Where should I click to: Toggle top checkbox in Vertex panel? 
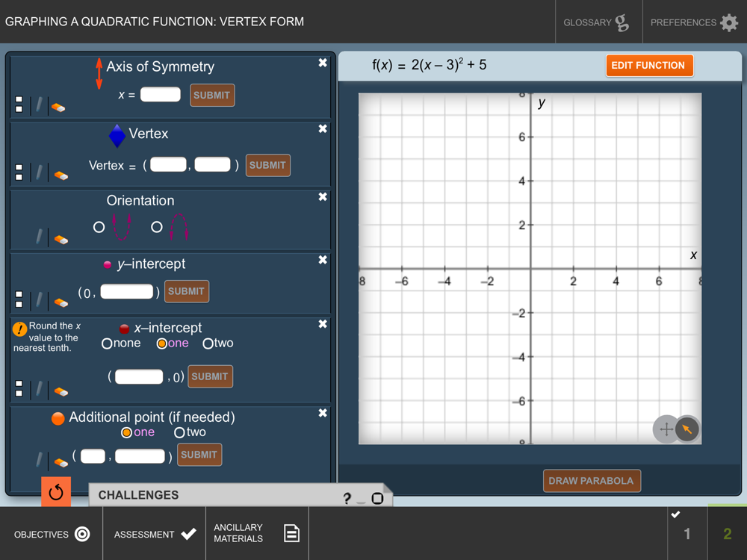coord(19,167)
